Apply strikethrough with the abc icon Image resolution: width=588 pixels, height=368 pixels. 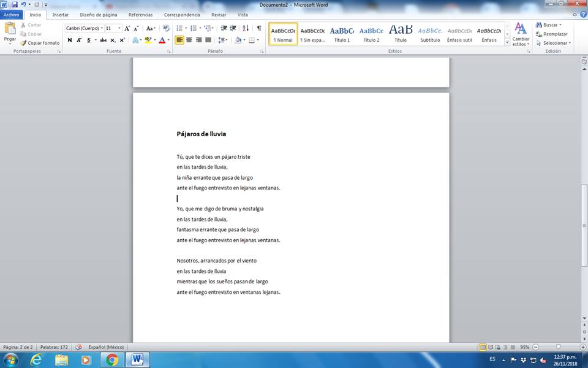coord(103,40)
